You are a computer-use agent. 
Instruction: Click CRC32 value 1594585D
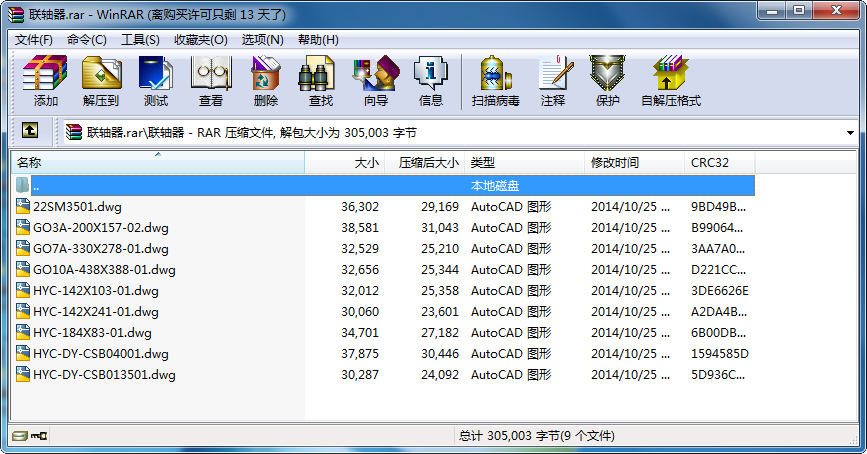pos(720,354)
